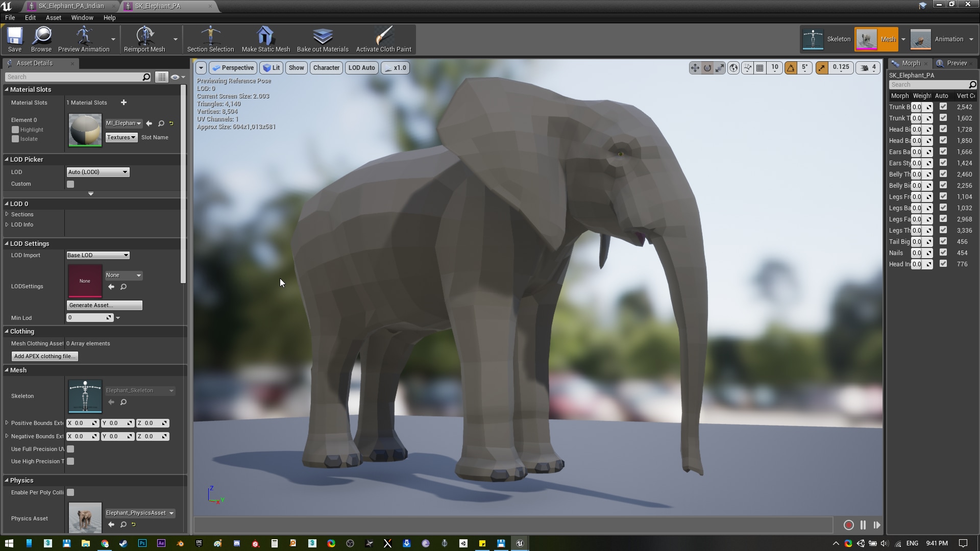Switch to SK_Elephant_PA_Indian tab

point(71,6)
